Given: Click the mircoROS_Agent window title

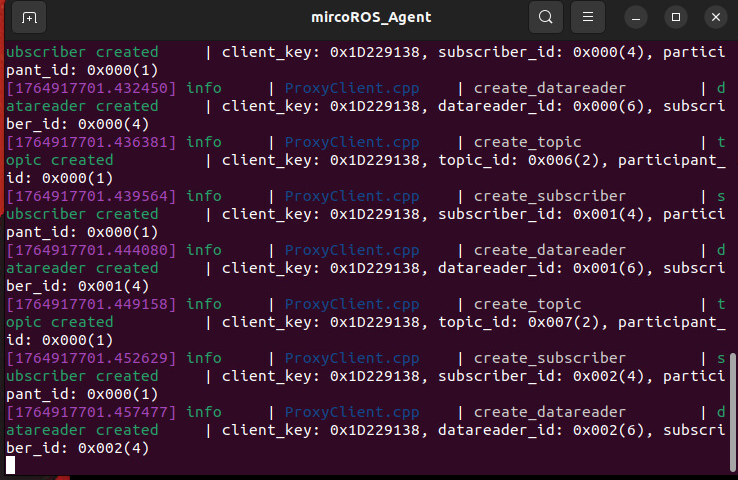Looking at the screenshot, I should pyautogui.click(x=371, y=17).
